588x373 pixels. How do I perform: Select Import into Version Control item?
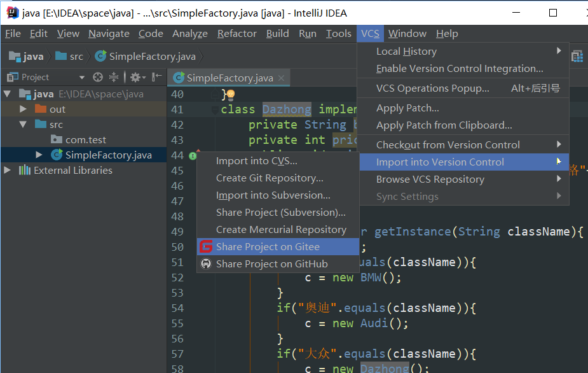[464, 162]
